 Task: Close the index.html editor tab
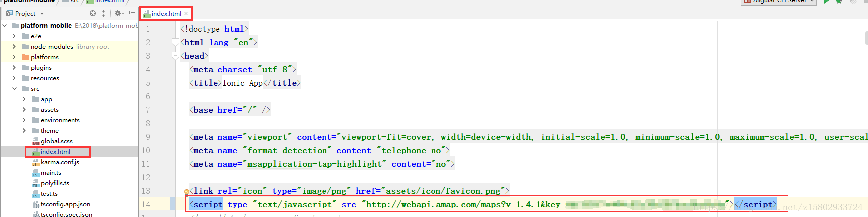pyautogui.click(x=186, y=14)
